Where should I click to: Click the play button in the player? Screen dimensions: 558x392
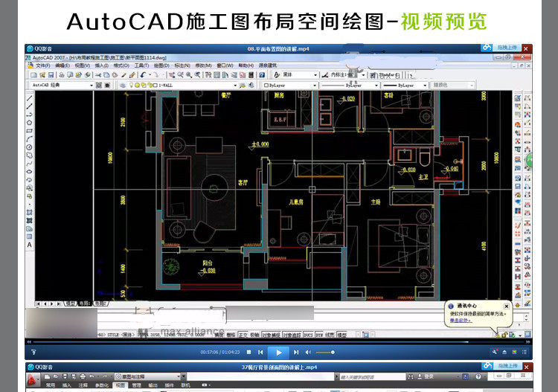279,352
